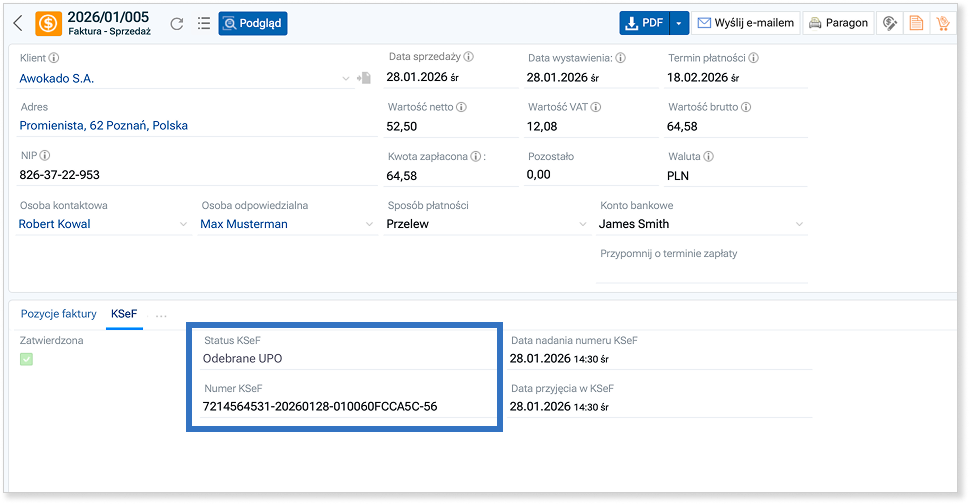Switch to the Pozycje faktury tab

tap(58, 314)
